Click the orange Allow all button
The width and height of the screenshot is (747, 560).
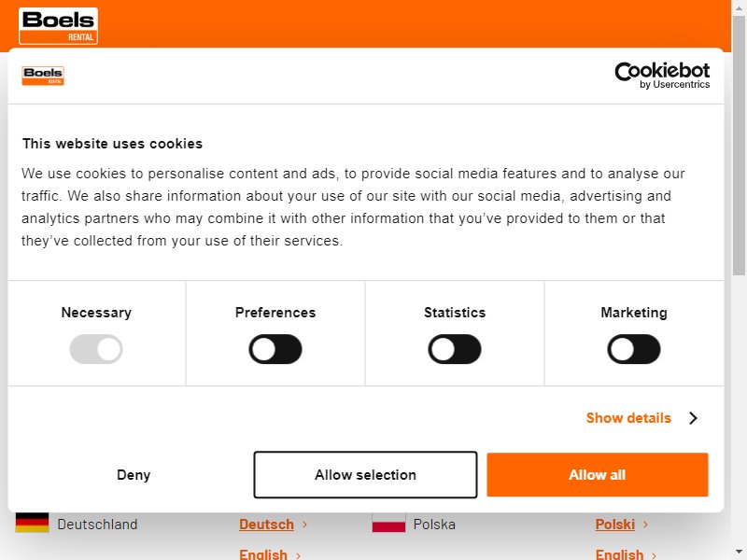[598, 475]
